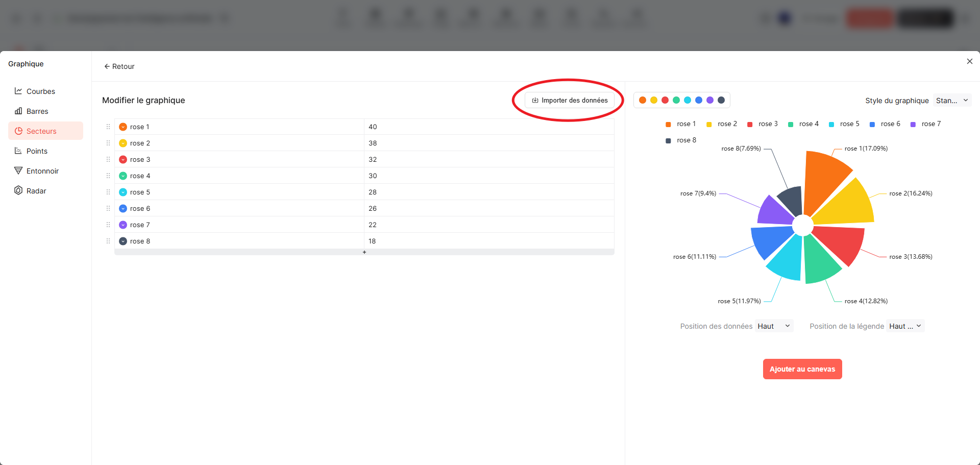Viewport: 980px width, 465px height.
Task: Edit the value 40 for rose 1
Action: (489, 127)
